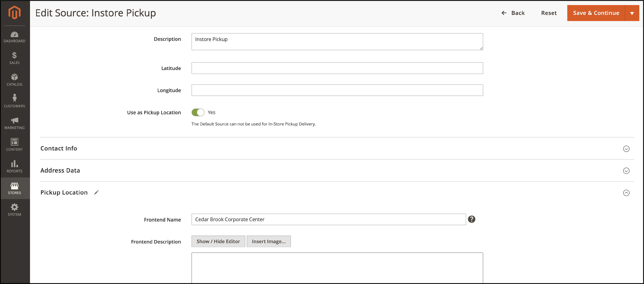Click Insert Image button
The height and width of the screenshot is (284, 644).
[x=269, y=241]
